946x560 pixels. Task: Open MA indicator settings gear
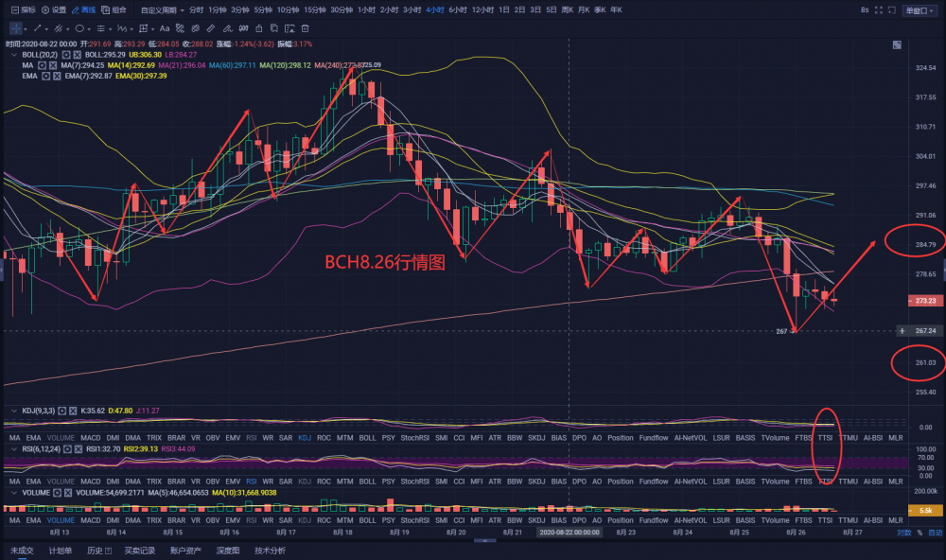tap(42, 65)
